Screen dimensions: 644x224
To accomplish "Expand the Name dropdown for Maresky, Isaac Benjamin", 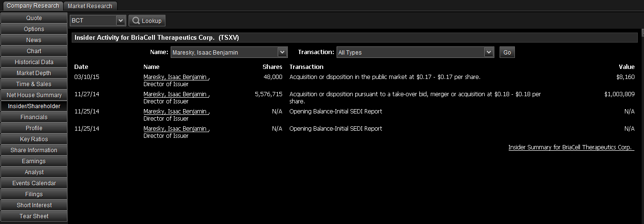I will [283, 52].
